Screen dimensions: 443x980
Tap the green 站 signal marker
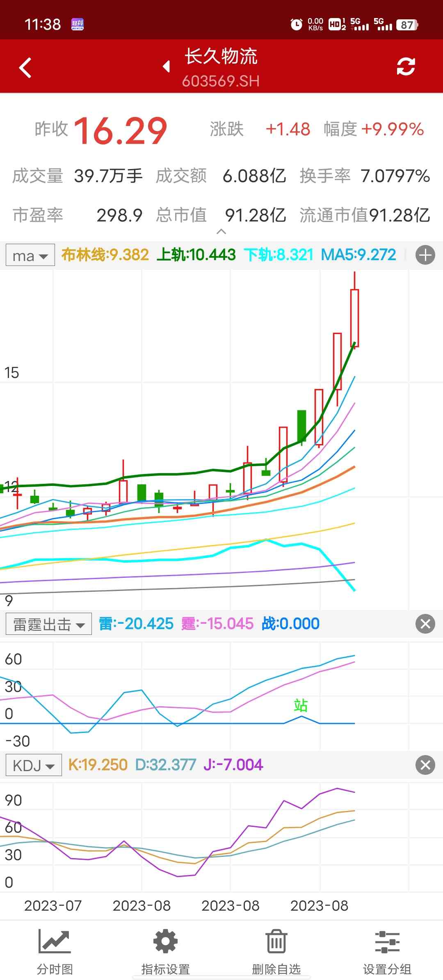(301, 705)
